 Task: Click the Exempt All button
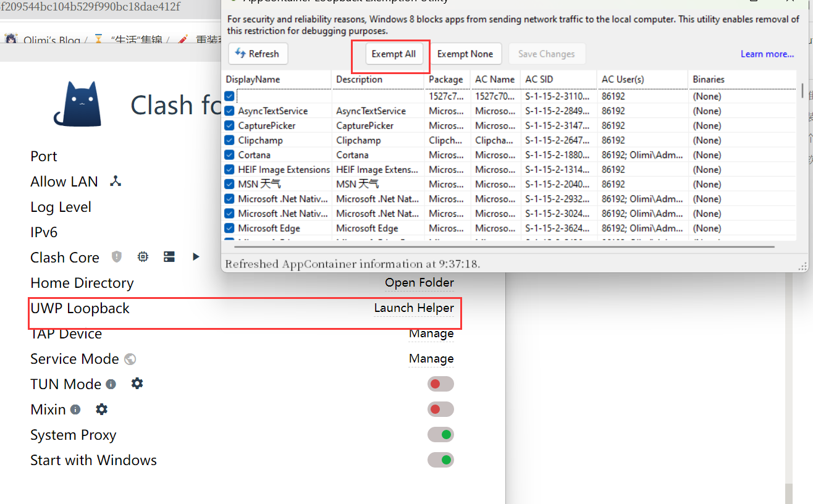tap(394, 54)
